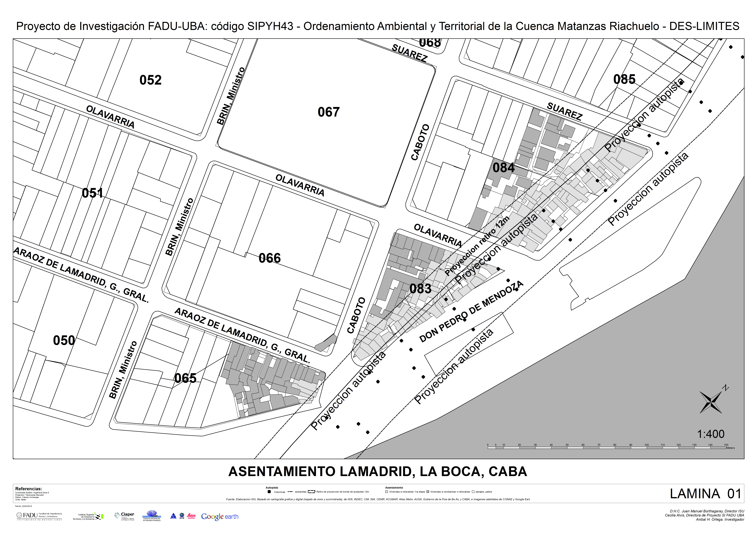The image size is (756, 535).
Task: Click the Leica Geosystems logo
Action: click(191, 516)
